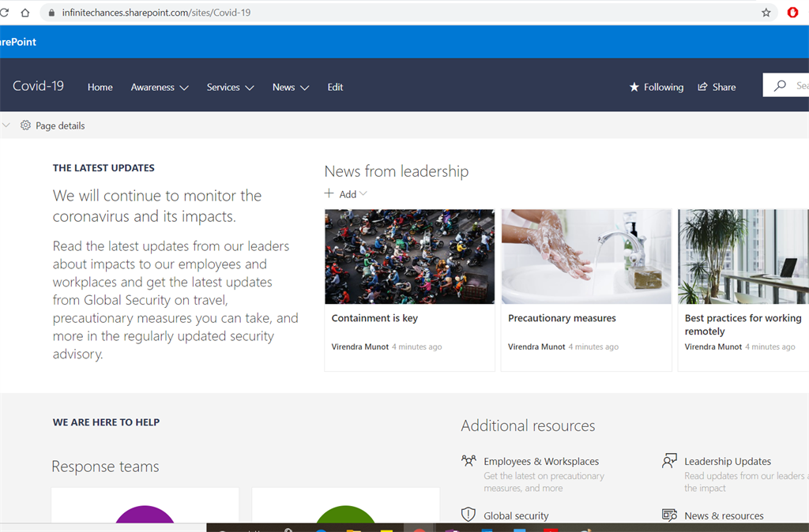Click the Page details gear icon

point(25,126)
